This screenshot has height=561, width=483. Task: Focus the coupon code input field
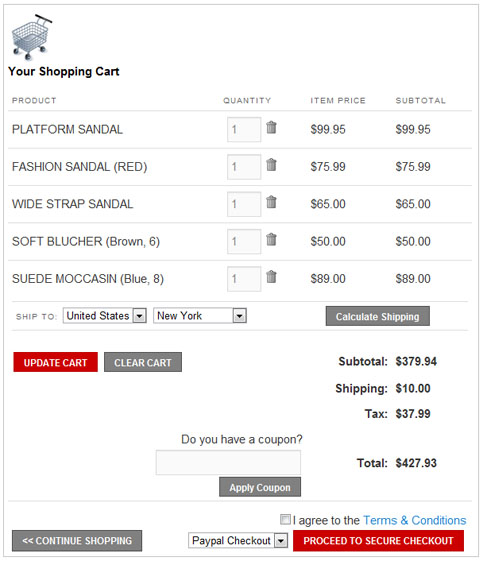[228, 462]
